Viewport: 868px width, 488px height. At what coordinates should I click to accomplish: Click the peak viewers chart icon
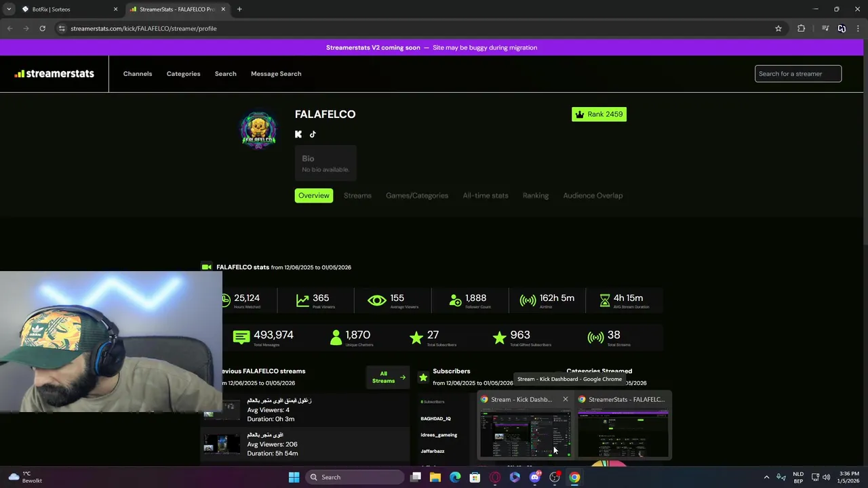coord(302,300)
